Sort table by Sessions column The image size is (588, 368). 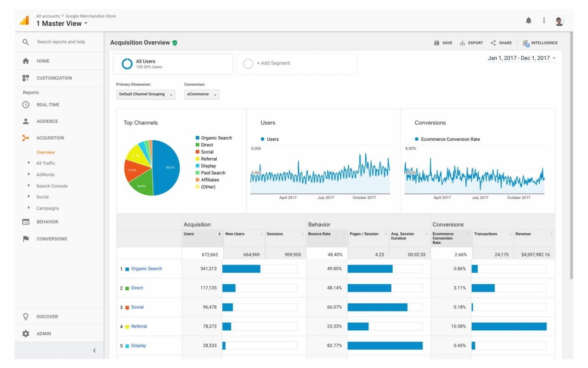(x=285, y=234)
